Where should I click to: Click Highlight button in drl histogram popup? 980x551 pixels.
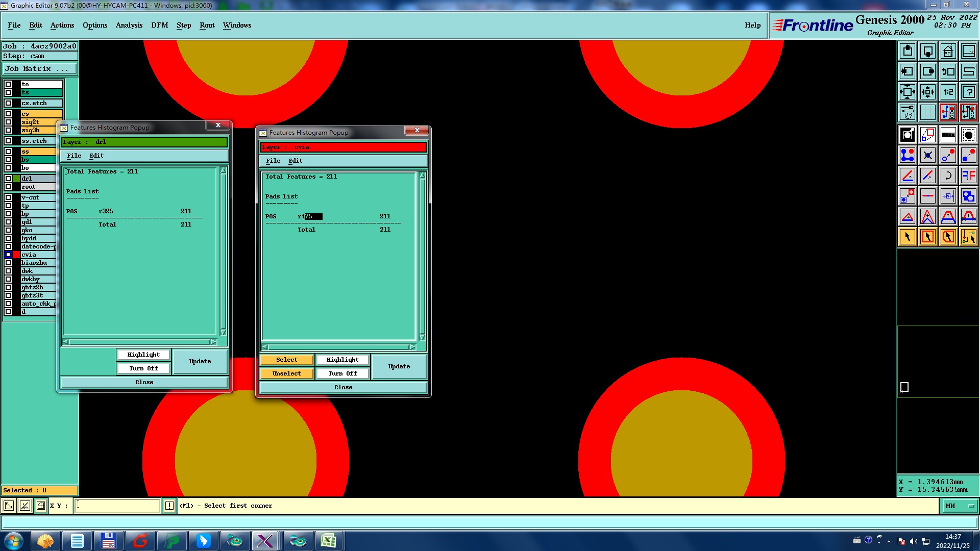(143, 355)
